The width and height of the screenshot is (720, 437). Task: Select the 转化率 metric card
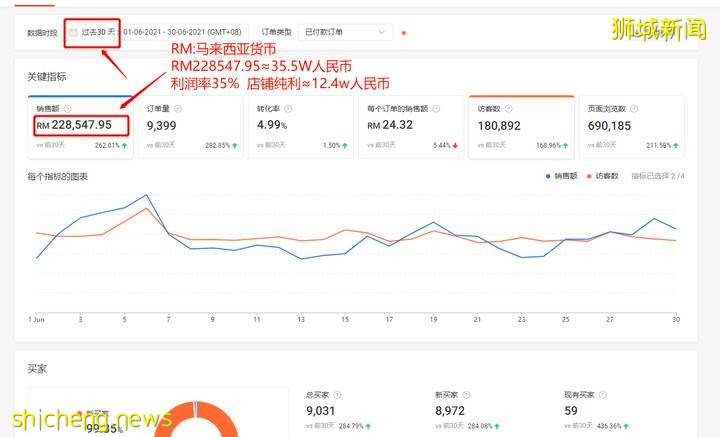click(x=301, y=127)
